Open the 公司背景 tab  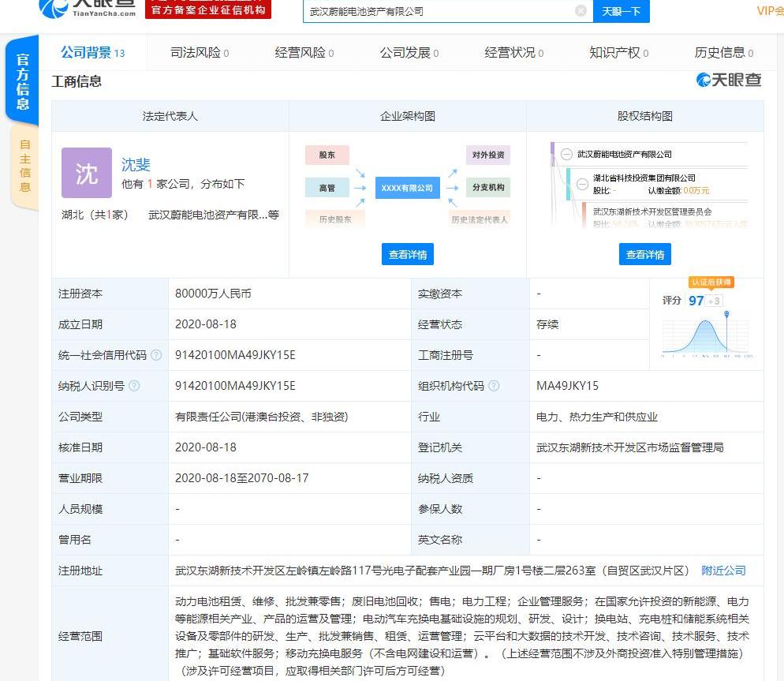click(87, 53)
